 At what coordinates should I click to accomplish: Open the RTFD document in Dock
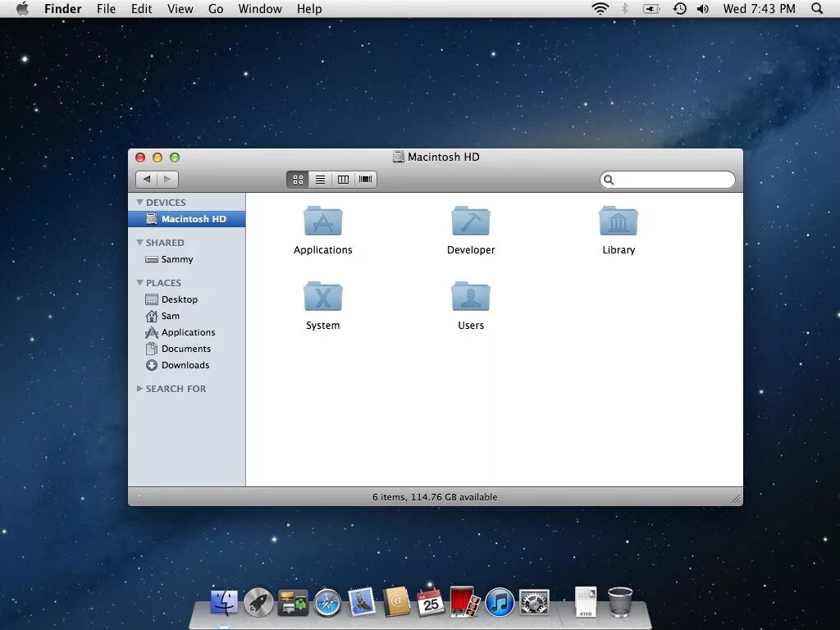point(586,603)
